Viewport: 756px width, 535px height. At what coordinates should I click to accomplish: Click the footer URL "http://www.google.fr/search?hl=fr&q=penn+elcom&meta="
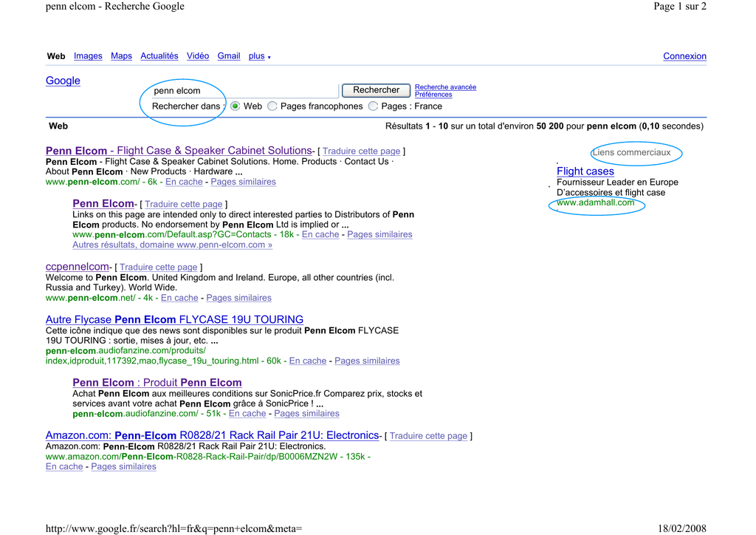(174, 528)
